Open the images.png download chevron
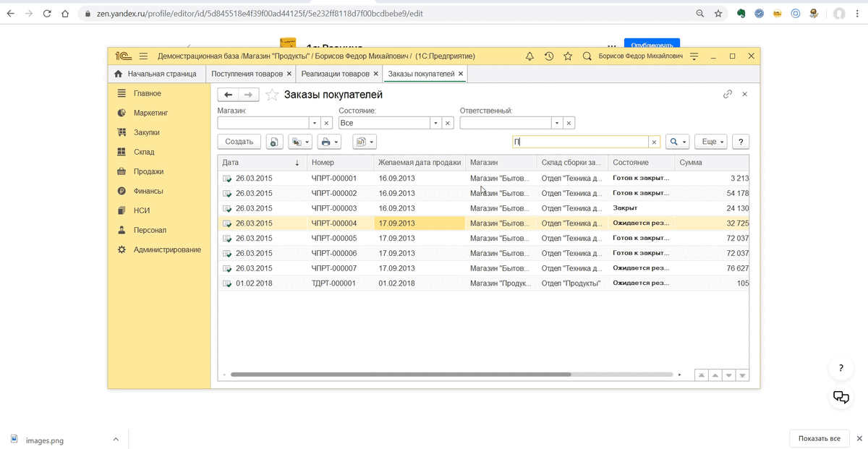 tap(116, 440)
